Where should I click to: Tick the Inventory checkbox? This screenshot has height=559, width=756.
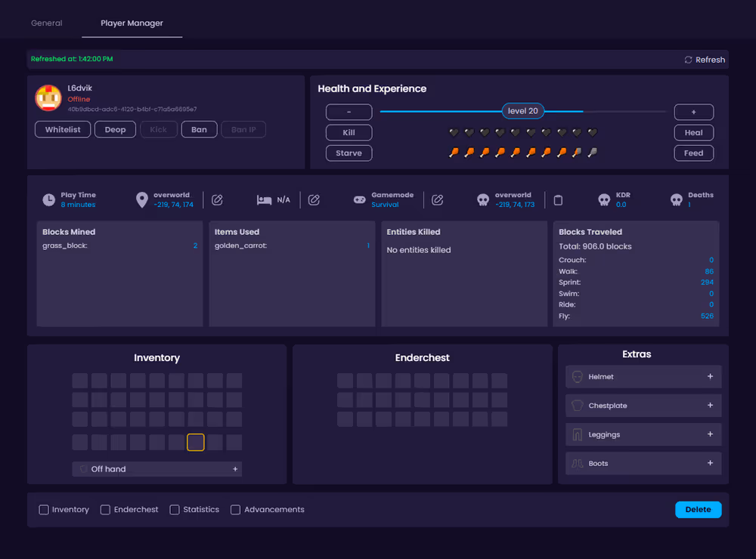tap(44, 510)
